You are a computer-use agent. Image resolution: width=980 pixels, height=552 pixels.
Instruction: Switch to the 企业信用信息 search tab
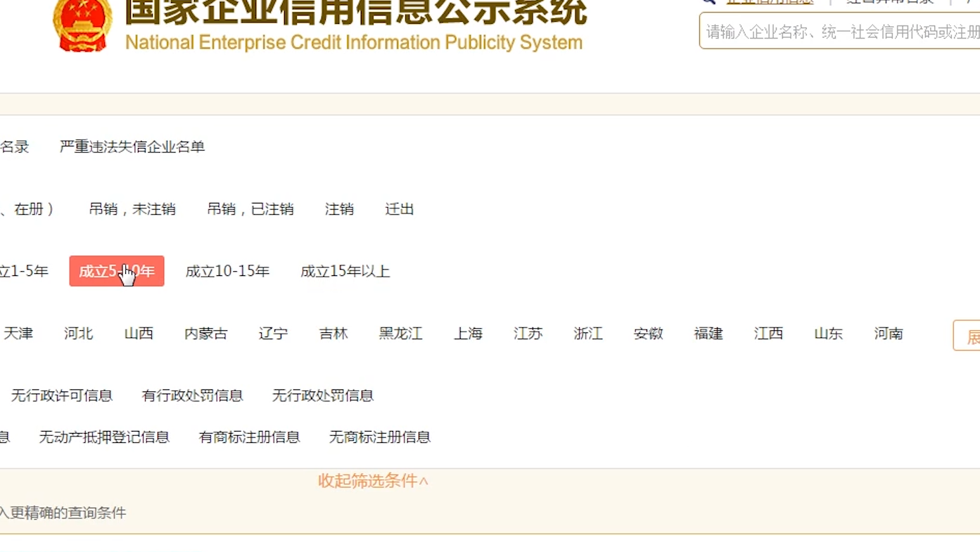[x=771, y=1]
